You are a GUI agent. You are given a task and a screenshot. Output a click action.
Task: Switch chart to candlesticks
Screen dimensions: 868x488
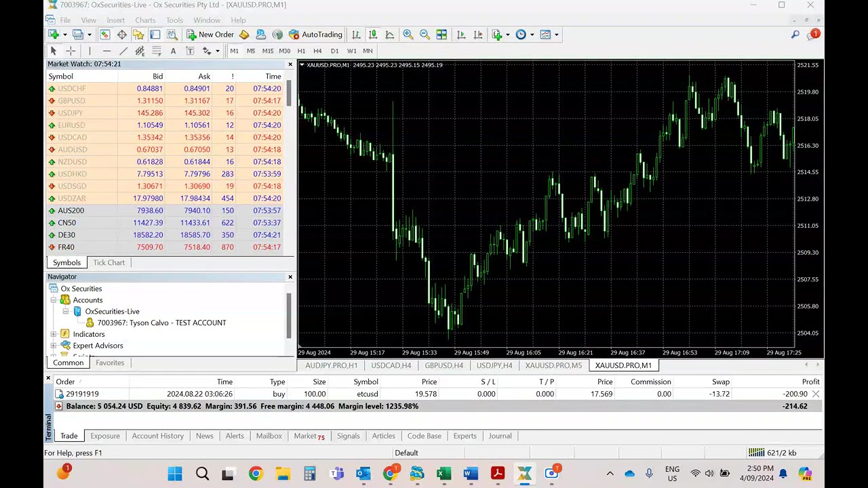tap(373, 35)
